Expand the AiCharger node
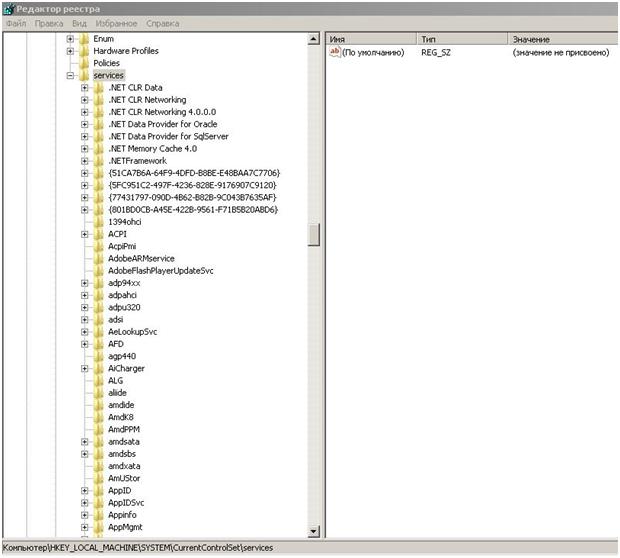This screenshot has height=558, width=620. pos(85,368)
